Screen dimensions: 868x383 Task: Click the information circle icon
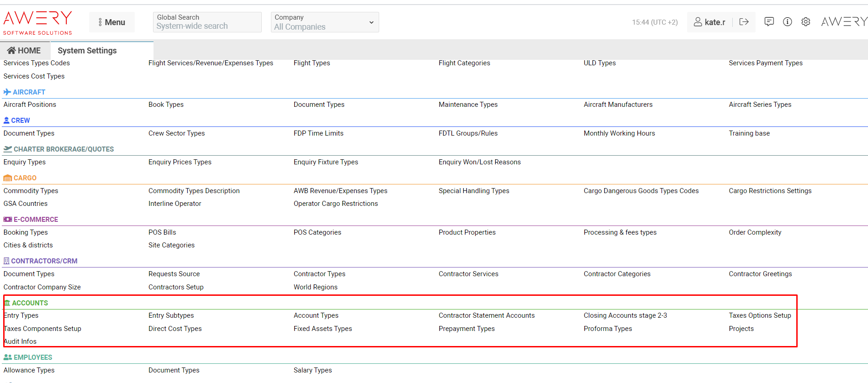pyautogui.click(x=787, y=22)
